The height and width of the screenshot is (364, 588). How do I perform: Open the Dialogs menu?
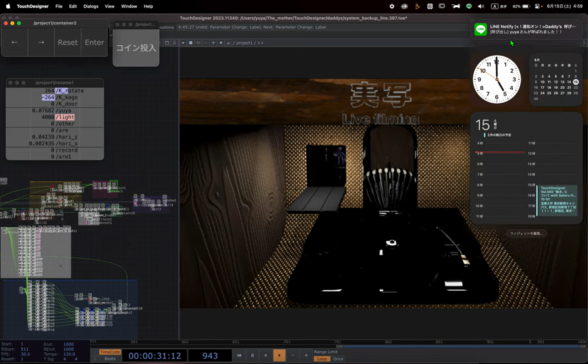(91, 6)
